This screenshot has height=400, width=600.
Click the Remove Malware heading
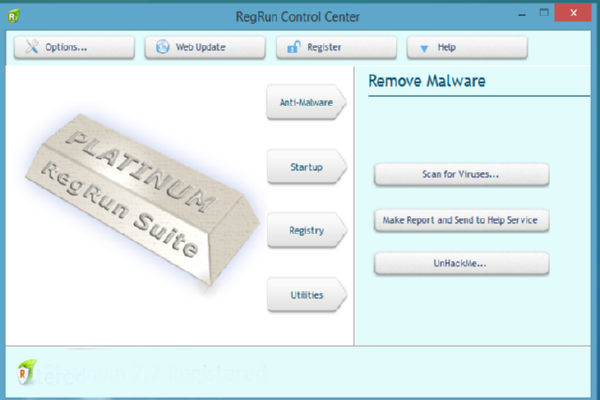point(427,81)
